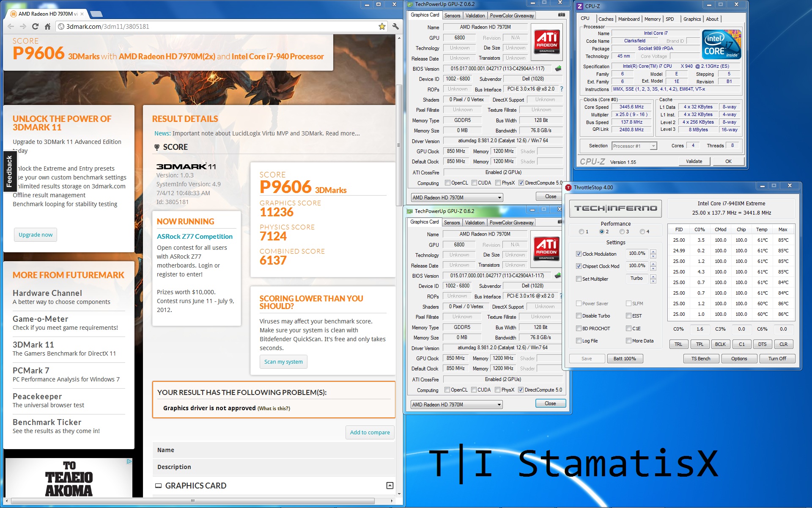This screenshot has height=508, width=812.
Task: Click the Upgrade now button
Action: [36, 235]
